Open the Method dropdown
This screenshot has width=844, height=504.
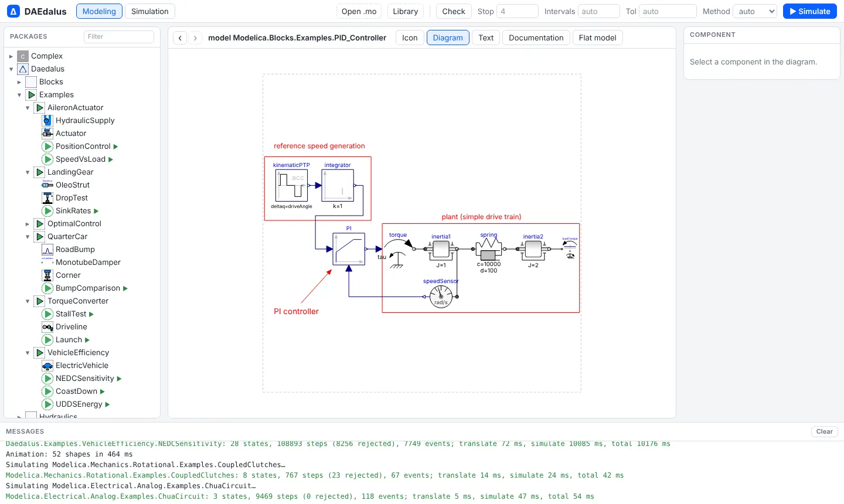[755, 11]
